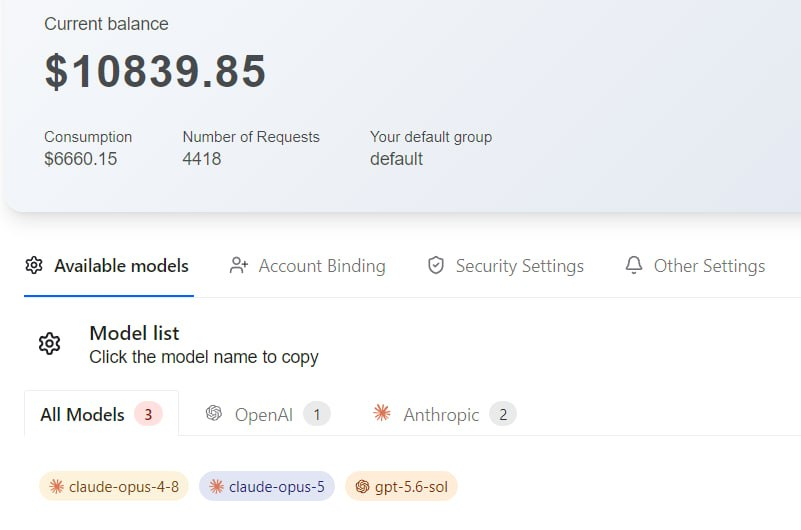Click the text Click the model name to copy

(x=204, y=357)
